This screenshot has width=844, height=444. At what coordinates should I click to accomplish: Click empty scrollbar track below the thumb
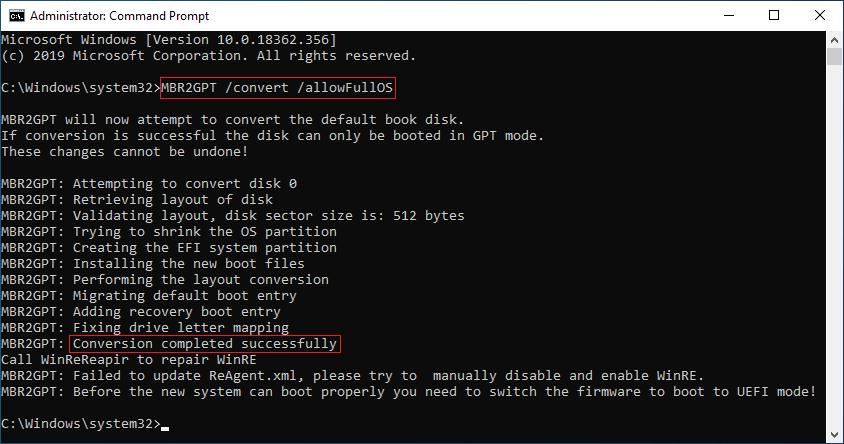pyautogui.click(x=835, y=250)
